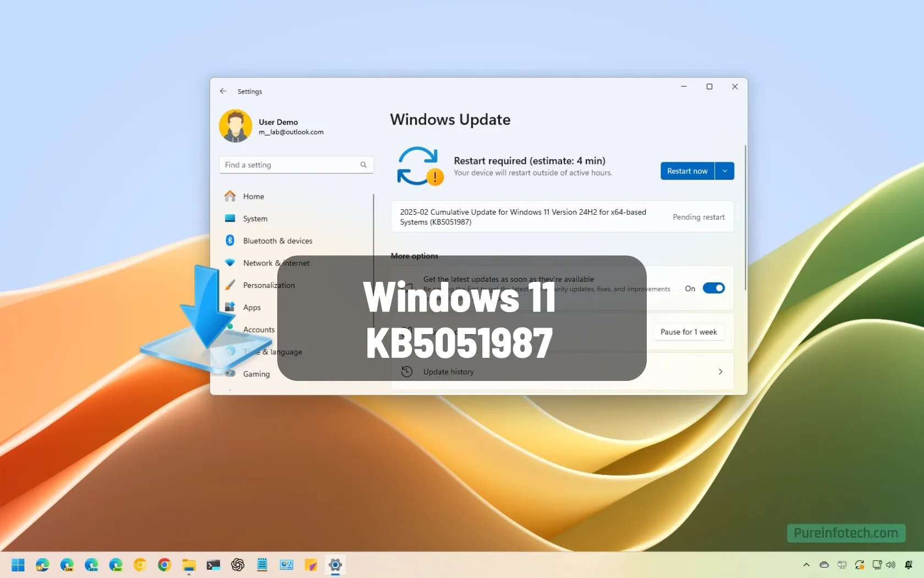
Task: Open notifications do-not-disturb bell icon
Action: pos(909,565)
